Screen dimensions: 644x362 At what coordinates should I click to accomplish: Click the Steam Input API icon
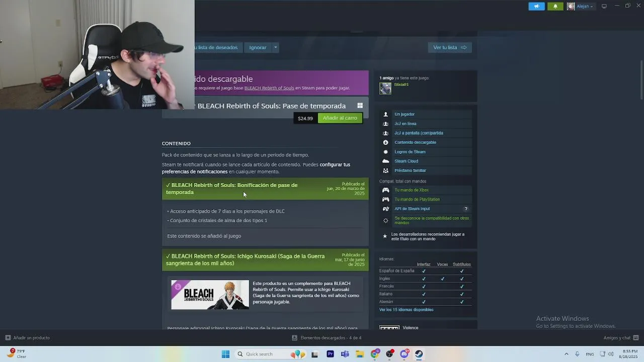click(x=385, y=209)
